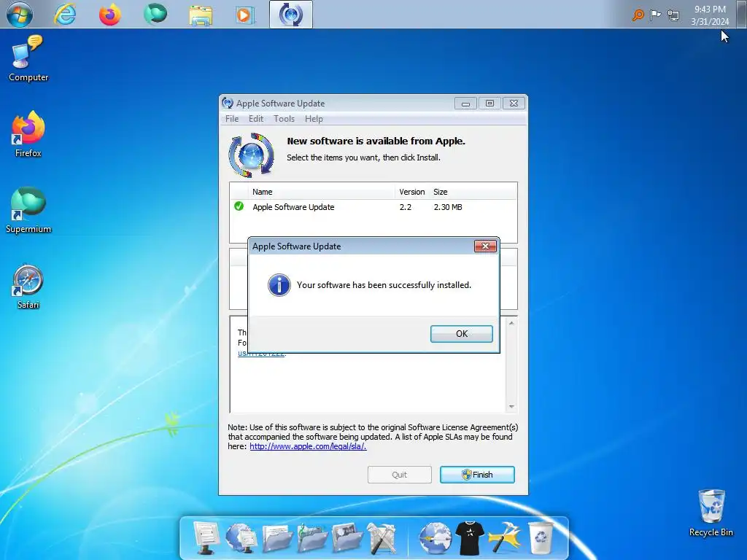
Task: Open the Windows Start orb
Action: pyautogui.click(x=20, y=15)
